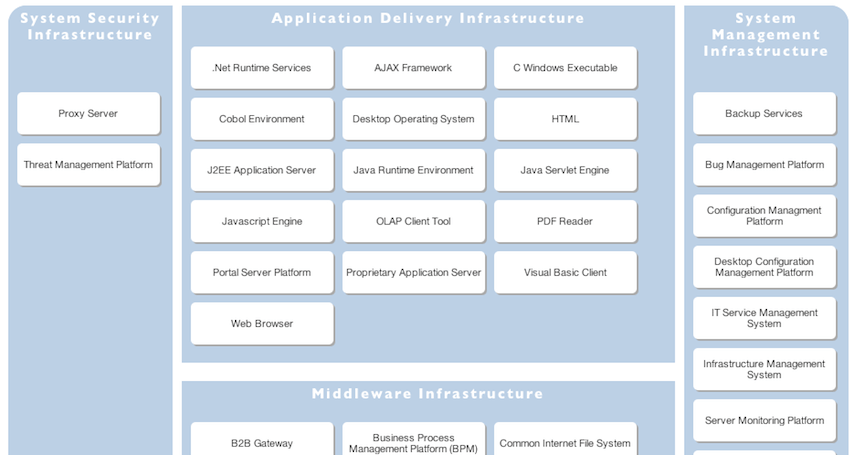The width and height of the screenshot is (855, 455).
Task: Click the System Management Infrastructure heading
Action: [x=766, y=35]
